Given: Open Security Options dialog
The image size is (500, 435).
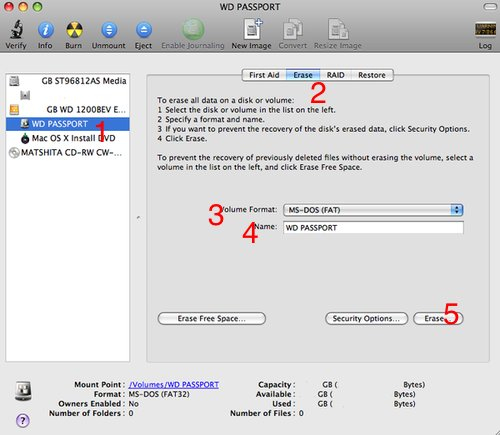Looking at the screenshot, I should 366,319.
